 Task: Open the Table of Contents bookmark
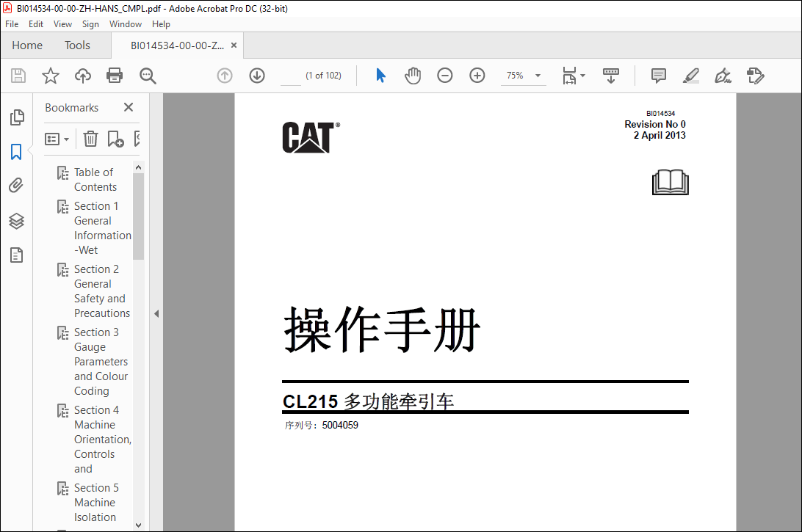[x=95, y=179]
